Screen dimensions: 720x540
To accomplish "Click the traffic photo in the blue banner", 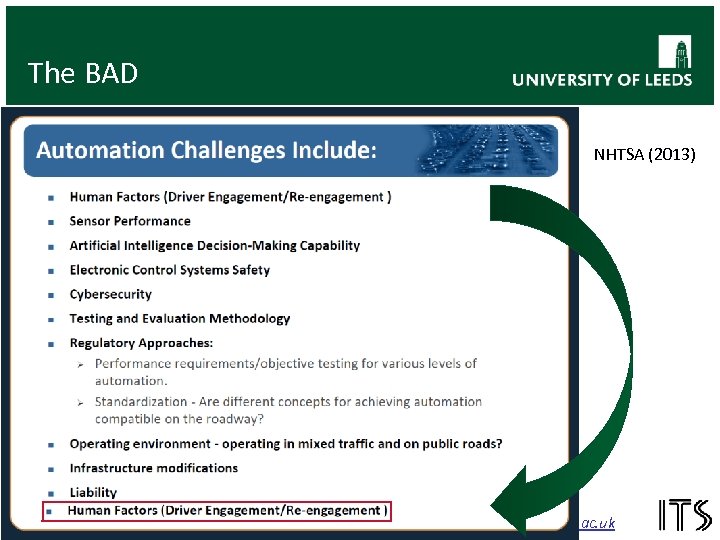I will (487, 151).
